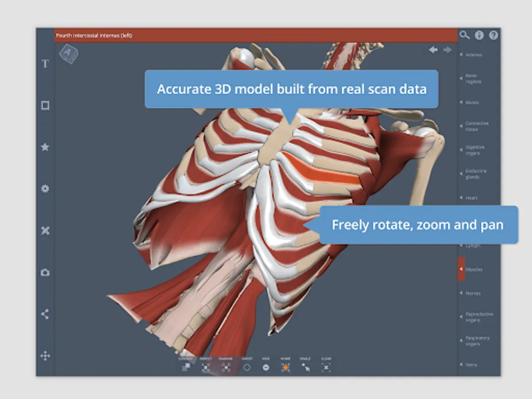This screenshot has width=532, height=399.
Task: Click the square outline tool in left sidebar
Action: tap(45, 106)
